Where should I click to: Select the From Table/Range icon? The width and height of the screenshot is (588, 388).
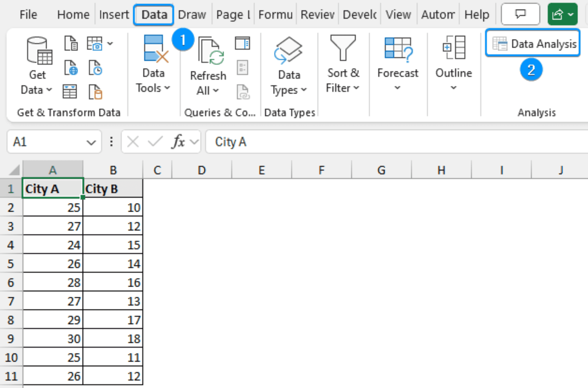(x=70, y=91)
